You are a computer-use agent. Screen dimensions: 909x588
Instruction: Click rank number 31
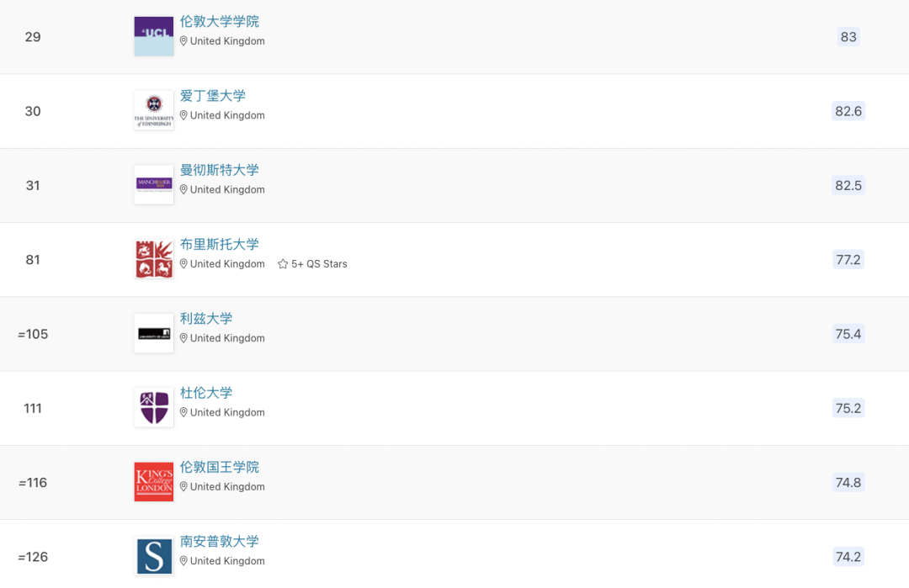[x=33, y=185]
